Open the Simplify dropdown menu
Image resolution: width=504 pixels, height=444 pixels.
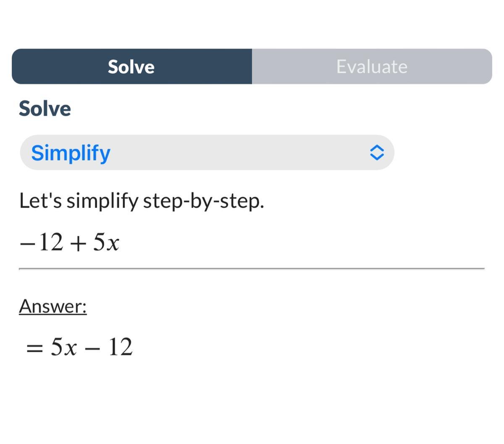[207, 152]
